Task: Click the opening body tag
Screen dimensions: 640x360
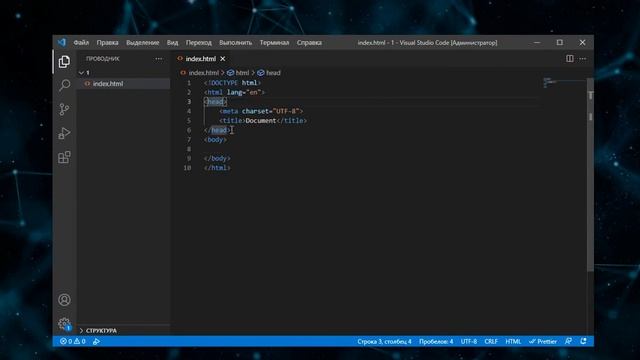Action: [215, 140]
